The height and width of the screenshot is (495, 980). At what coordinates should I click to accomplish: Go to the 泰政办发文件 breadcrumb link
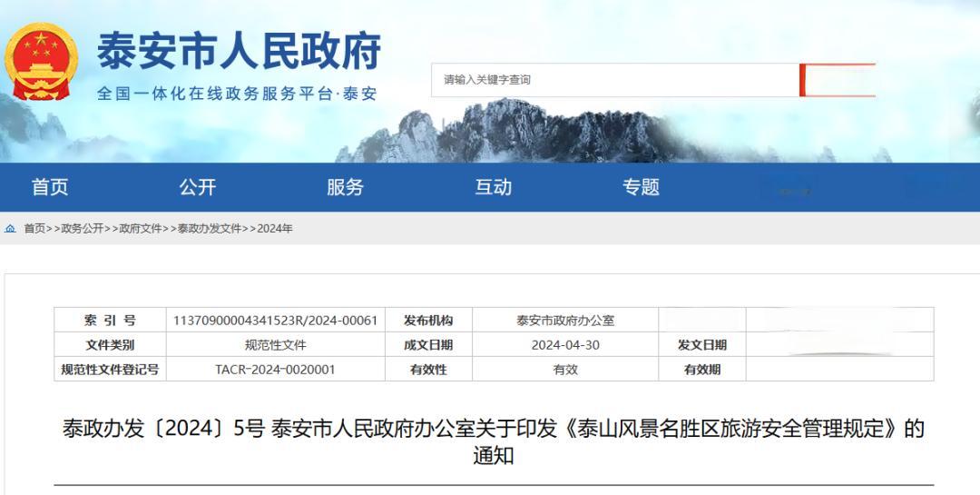pyautogui.click(x=210, y=229)
